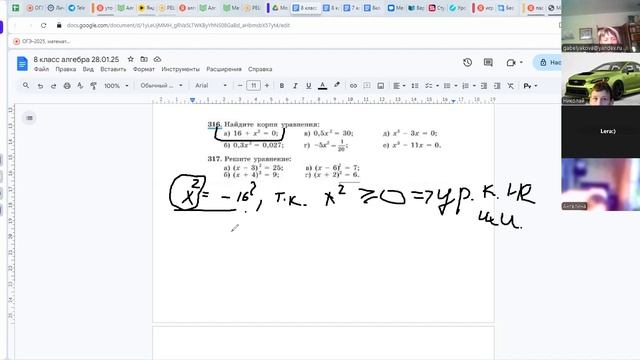
Task: Insert an image
Action: [380, 86]
